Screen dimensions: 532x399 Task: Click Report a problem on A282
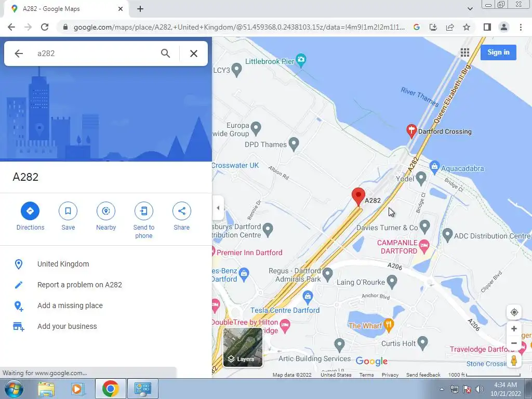click(x=79, y=285)
